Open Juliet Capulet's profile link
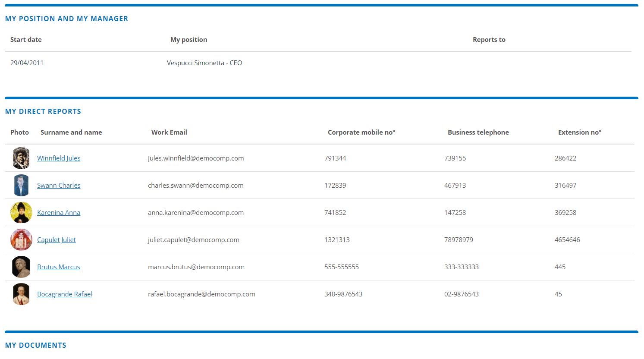This screenshot has width=644, height=359. click(x=56, y=239)
